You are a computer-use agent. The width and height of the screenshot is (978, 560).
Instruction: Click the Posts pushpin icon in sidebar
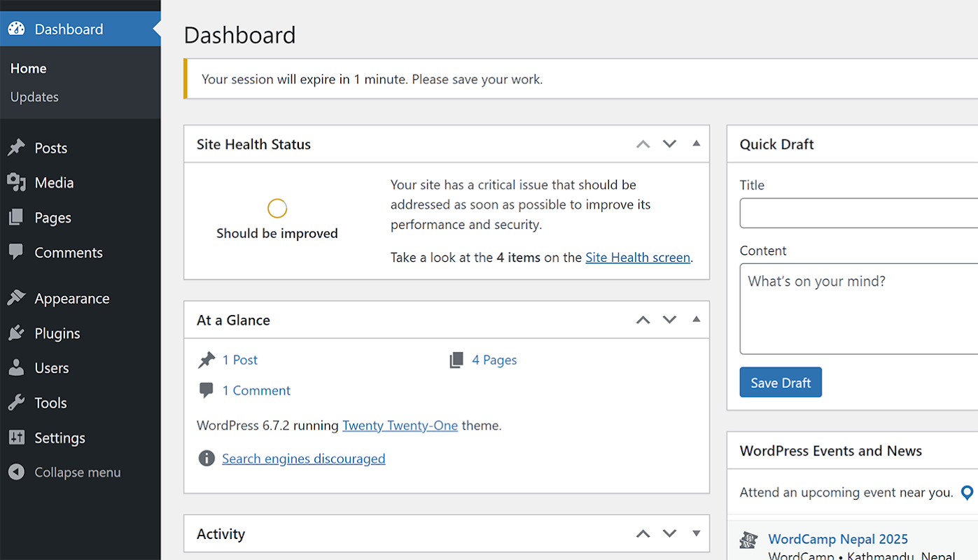pos(16,148)
